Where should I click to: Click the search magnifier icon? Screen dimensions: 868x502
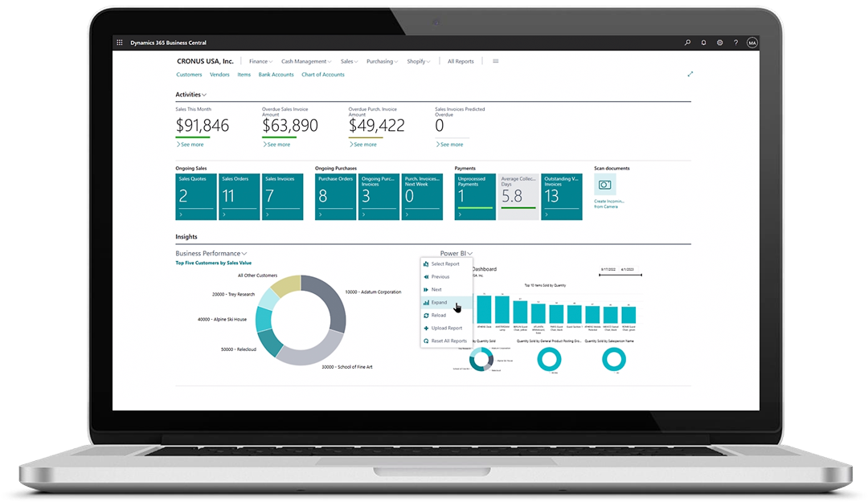[x=687, y=43]
